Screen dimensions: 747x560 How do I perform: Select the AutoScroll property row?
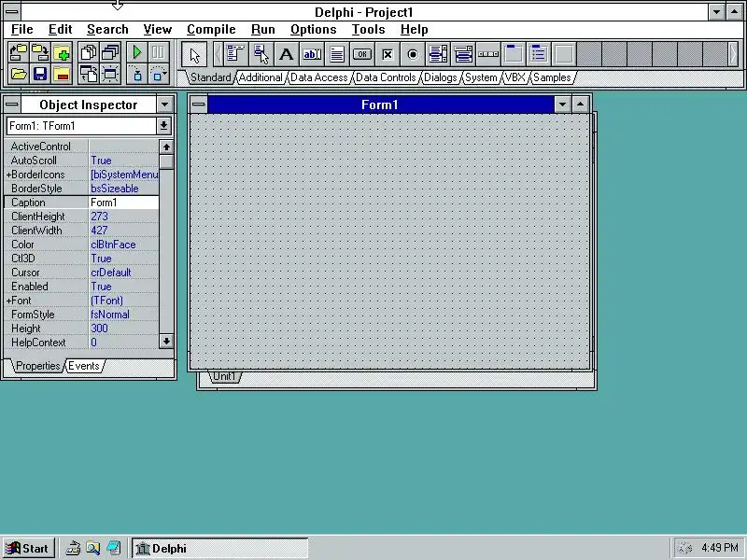coord(81,161)
